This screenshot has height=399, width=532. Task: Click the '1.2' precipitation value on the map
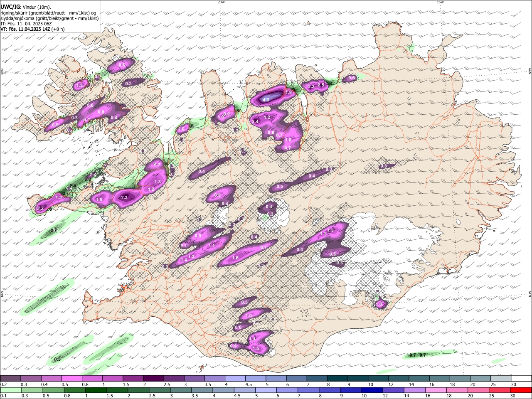(151, 190)
